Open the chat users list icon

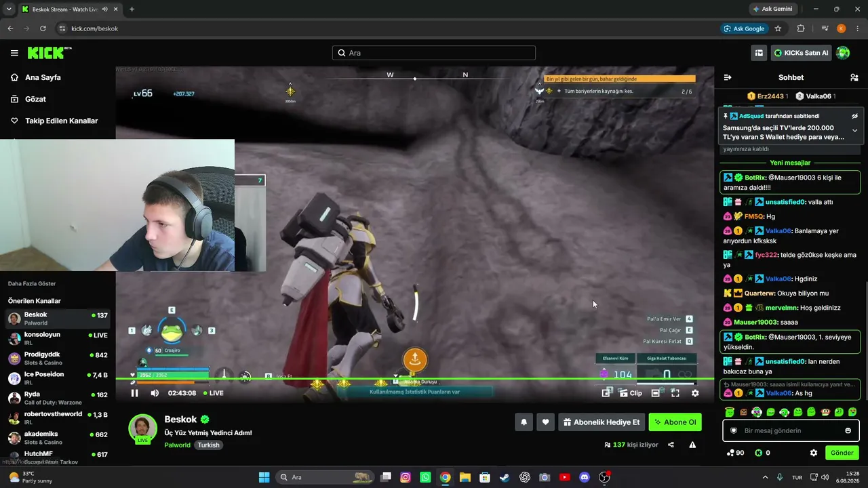click(854, 77)
